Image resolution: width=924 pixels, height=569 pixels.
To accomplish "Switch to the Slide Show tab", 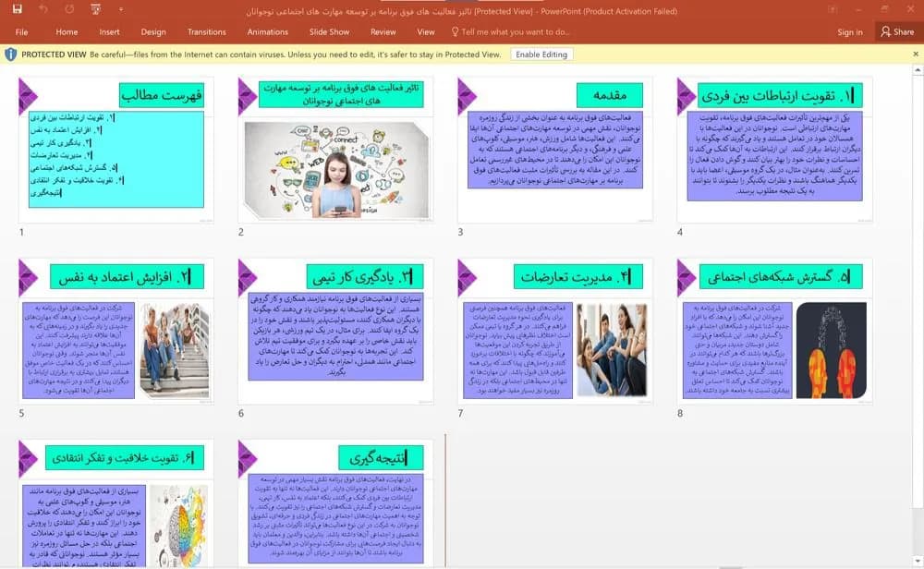I will (330, 31).
